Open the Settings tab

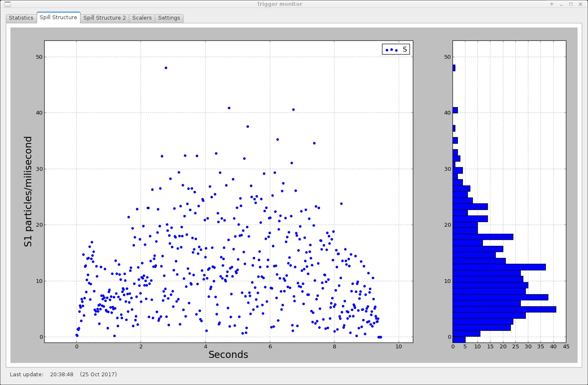point(169,18)
